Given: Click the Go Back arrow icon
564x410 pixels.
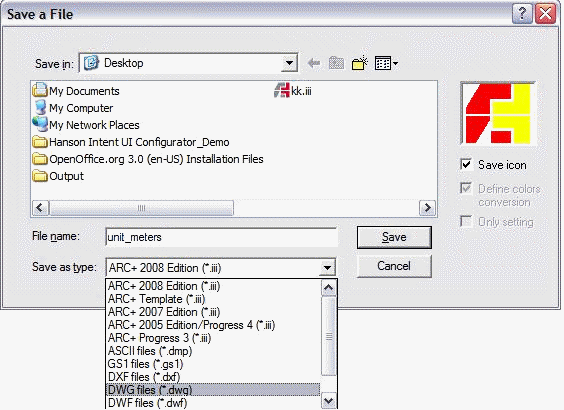Looking at the screenshot, I should pos(314,64).
